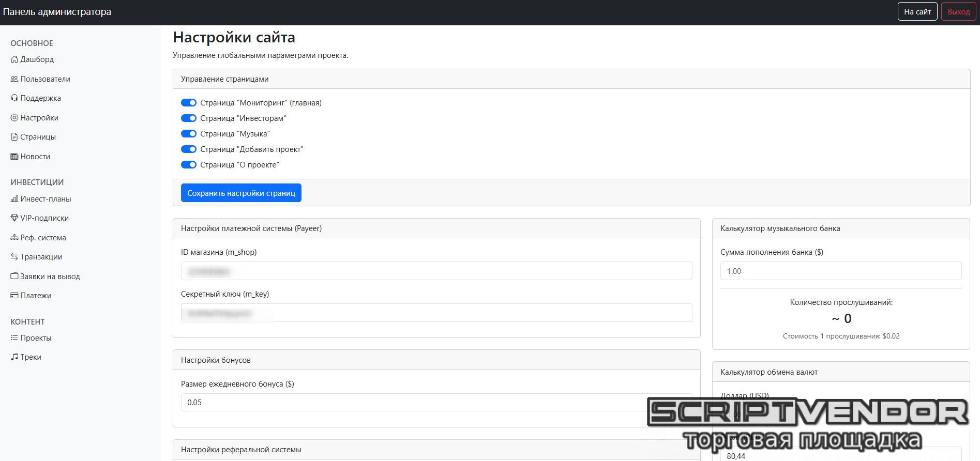
Task: Click the Сохранить настройки страниц button
Action: pos(241,193)
